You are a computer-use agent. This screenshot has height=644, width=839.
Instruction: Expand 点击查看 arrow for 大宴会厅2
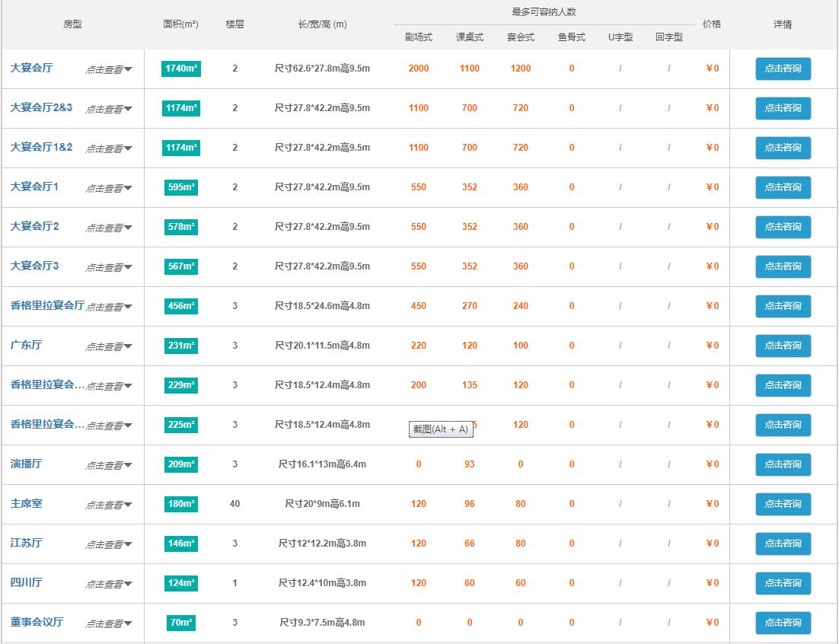108,228
